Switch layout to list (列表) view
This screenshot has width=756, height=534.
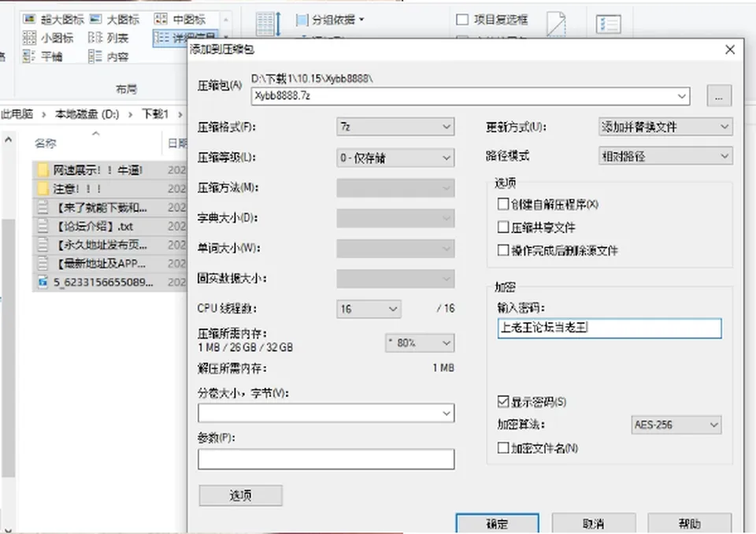click(x=109, y=38)
